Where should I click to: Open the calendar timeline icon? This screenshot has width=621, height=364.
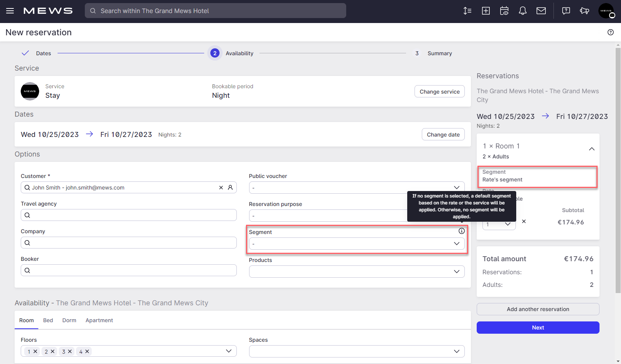click(504, 11)
